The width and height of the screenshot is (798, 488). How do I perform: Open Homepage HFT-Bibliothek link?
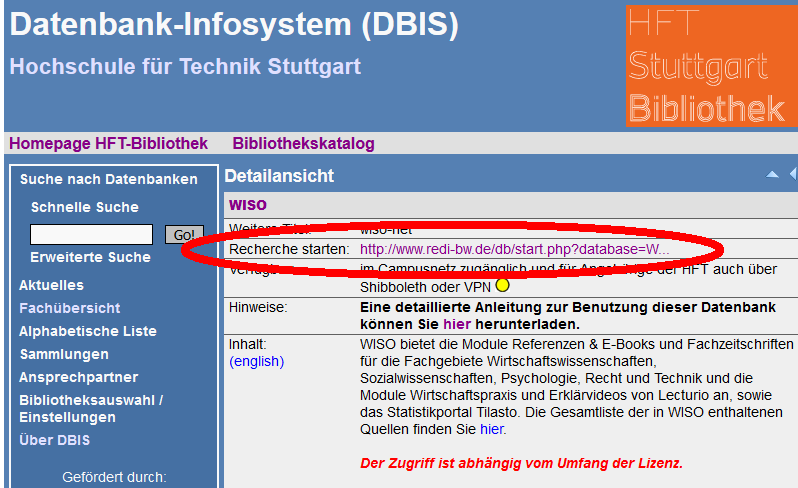108,143
